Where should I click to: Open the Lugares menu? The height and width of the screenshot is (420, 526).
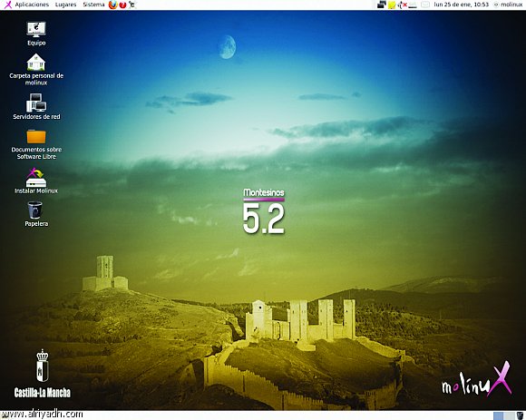(65, 5)
